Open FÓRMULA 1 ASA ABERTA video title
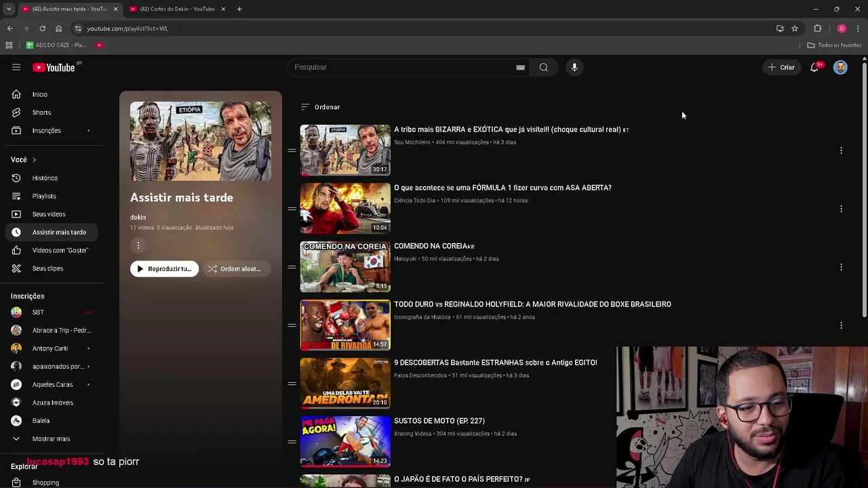This screenshot has height=488, width=868. click(x=502, y=188)
